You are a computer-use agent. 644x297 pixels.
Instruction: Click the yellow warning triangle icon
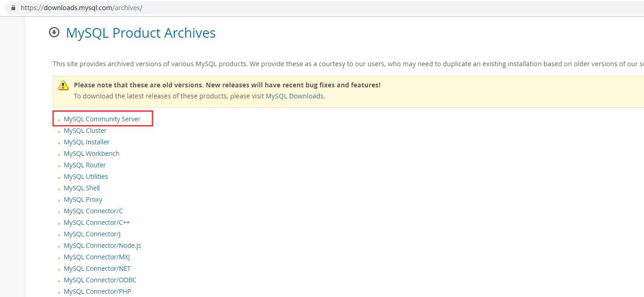[x=63, y=86]
